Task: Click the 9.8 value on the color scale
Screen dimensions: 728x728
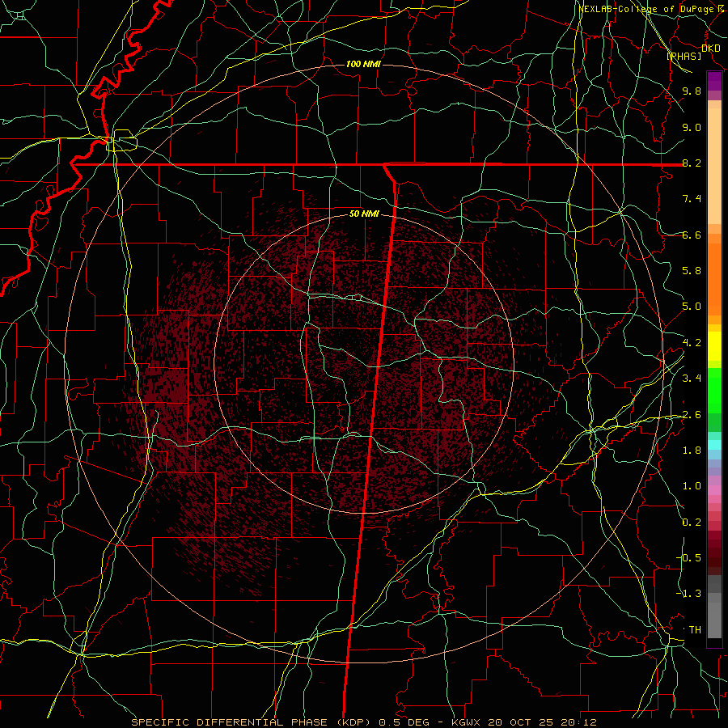Action: [692, 91]
